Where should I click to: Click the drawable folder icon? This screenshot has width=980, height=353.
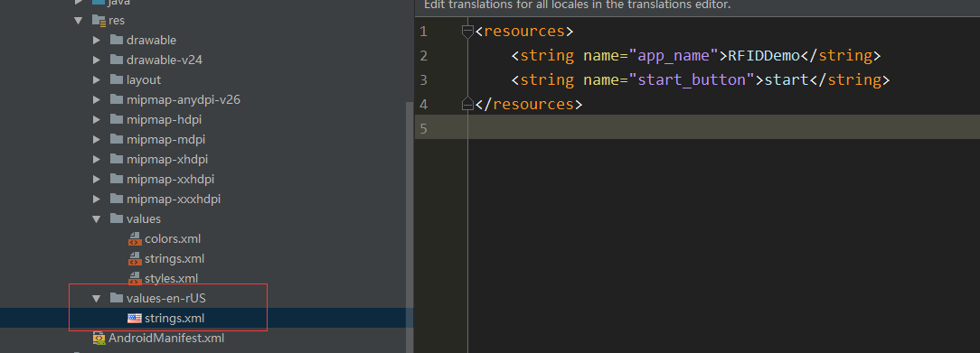(117, 40)
